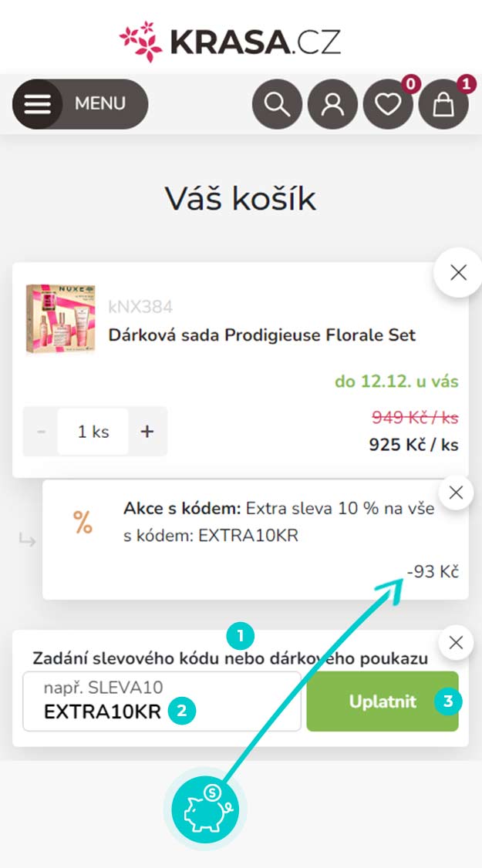Remove the Prodigieuse Florale Set from cart
The height and width of the screenshot is (868, 482).
click(x=458, y=272)
